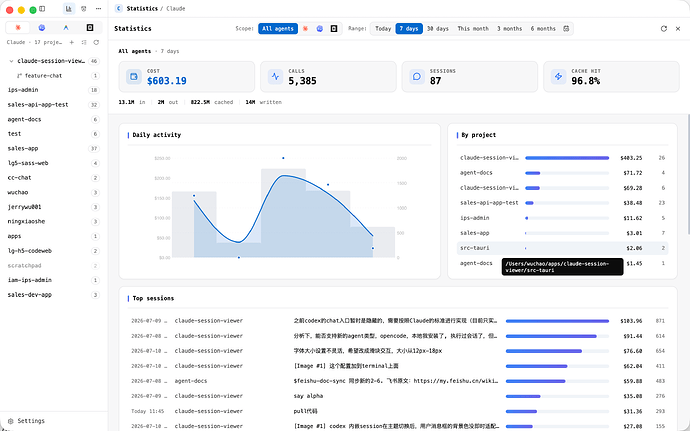This screenshot has height=431, width=690.
Task: Click the list sort icon in sidebar
Action: 84,42
